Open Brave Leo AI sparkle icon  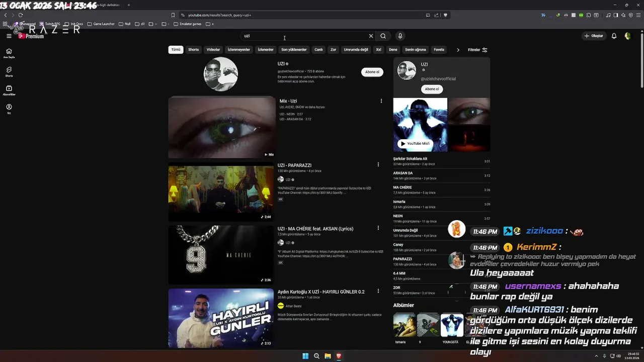[x=623, y=15]
